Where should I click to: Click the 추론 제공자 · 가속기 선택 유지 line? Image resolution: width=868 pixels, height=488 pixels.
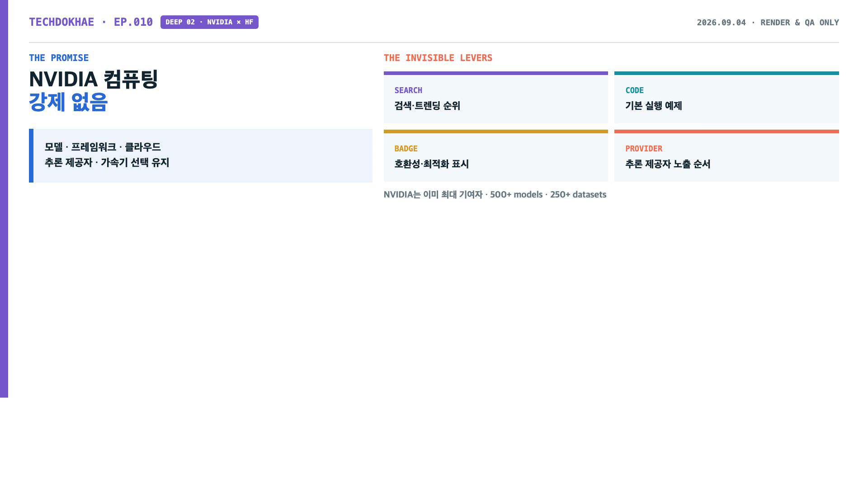[x=107, y=163]
